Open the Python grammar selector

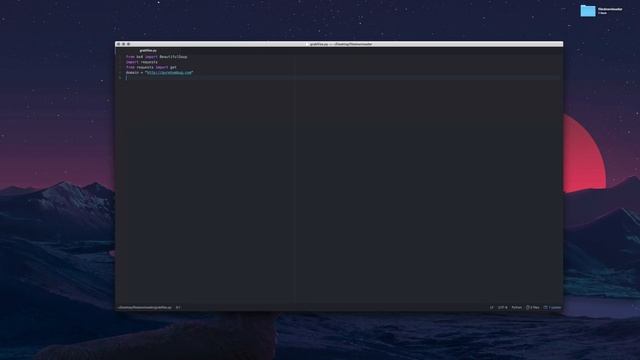[x=516, y=307]
